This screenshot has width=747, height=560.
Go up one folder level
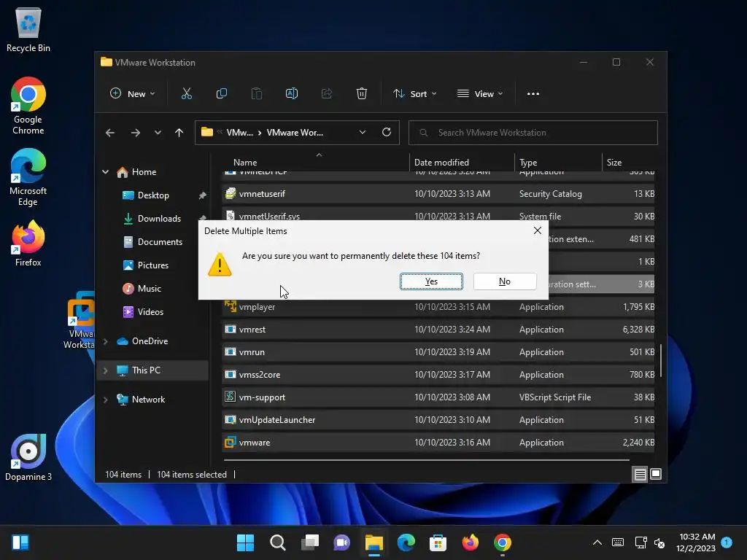pyautogui.click(x=179, y=133)
